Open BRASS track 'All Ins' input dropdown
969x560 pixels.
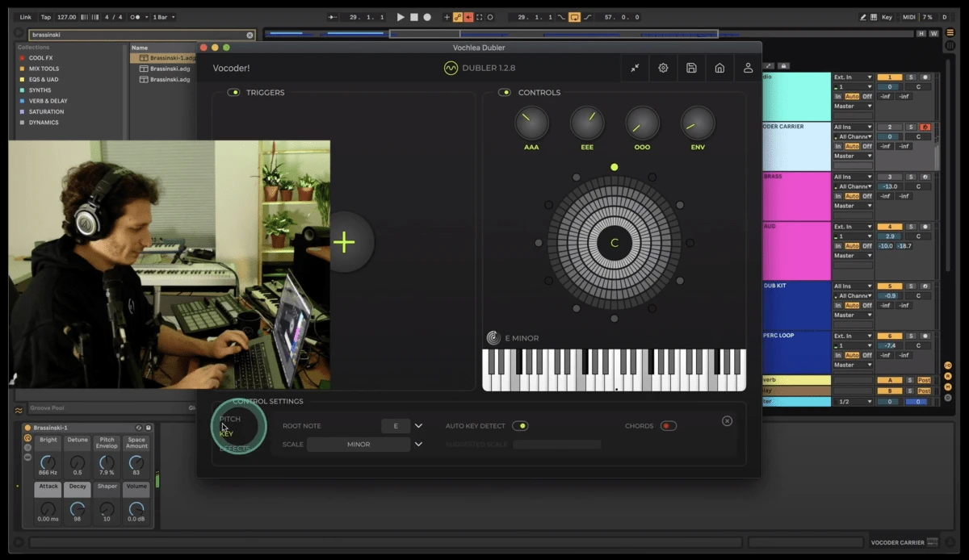point(854,178)
